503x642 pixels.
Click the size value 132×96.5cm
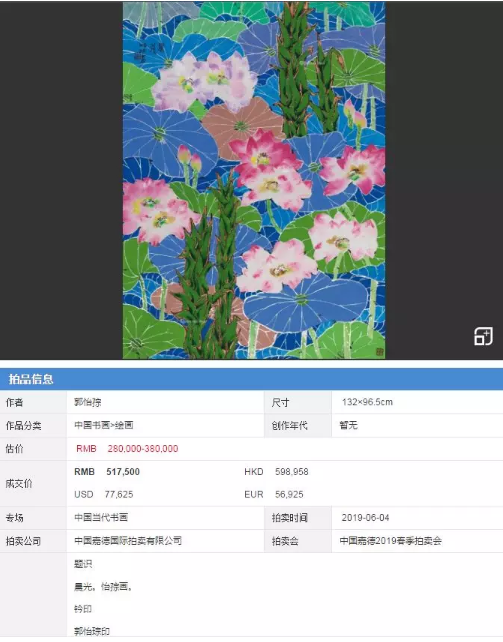point(367,402)
